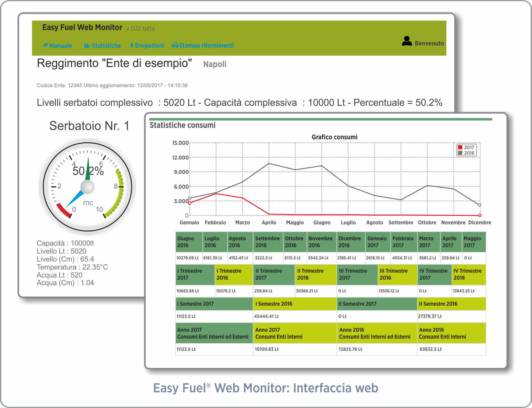Click the Dicembre 2016 table header

(351, 242)
